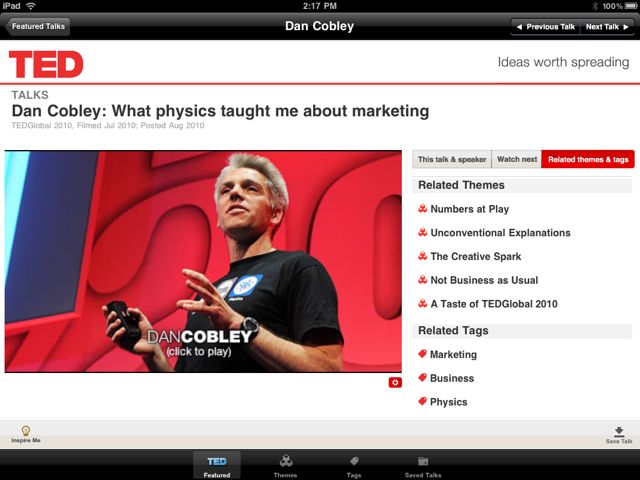Open Unconventional Explanations theme
This screenshot has width=640, height=480.
pos(500,233)
